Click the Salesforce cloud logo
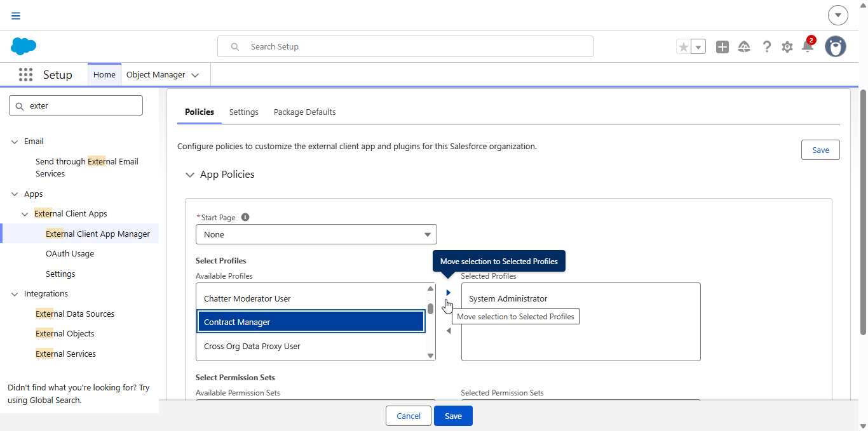Image resolution: width=868 pixels, height=431 pixels. [x=24, y=46]
